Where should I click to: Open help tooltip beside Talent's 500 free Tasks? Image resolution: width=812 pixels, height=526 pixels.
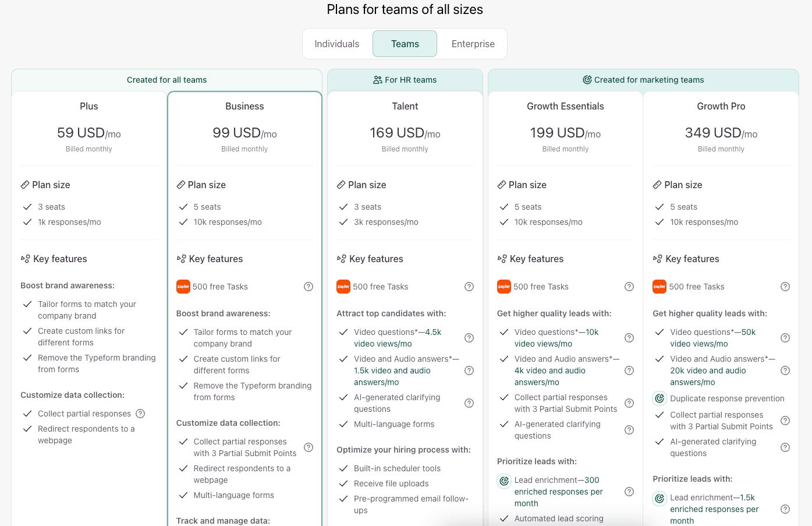click(469, 287)
